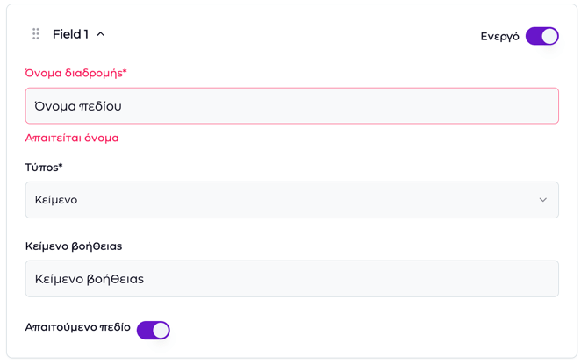This screenshot has height=364, width=588.
Task: Click the white knob of the Ενεργό switch
Action: [x=549, y=36]
